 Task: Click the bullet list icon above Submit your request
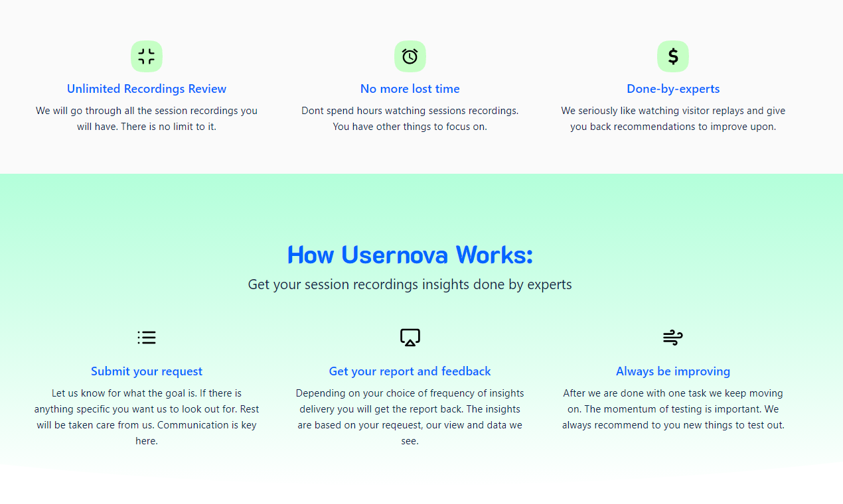point(146,337)
